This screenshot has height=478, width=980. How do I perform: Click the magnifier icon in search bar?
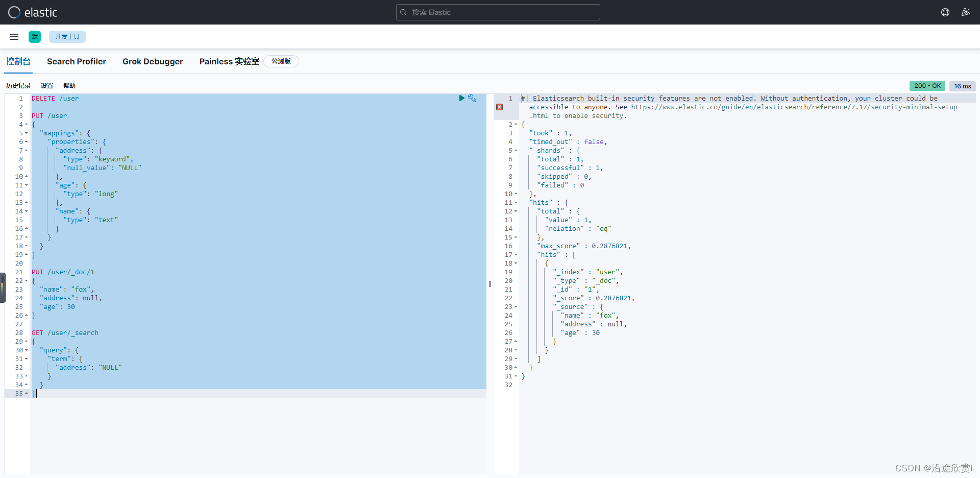click(x=403, y=12)
